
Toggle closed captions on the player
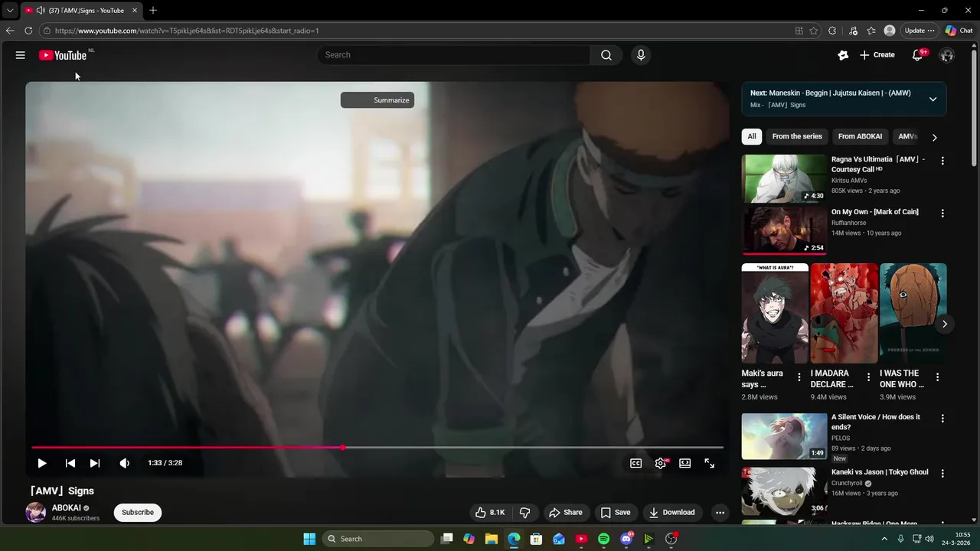coord(635,463)
